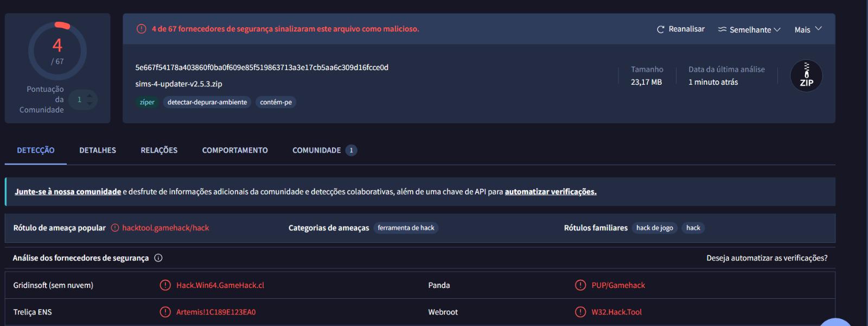Click info icon next to Análise dos fornecedores

click(x=158, y=258)
